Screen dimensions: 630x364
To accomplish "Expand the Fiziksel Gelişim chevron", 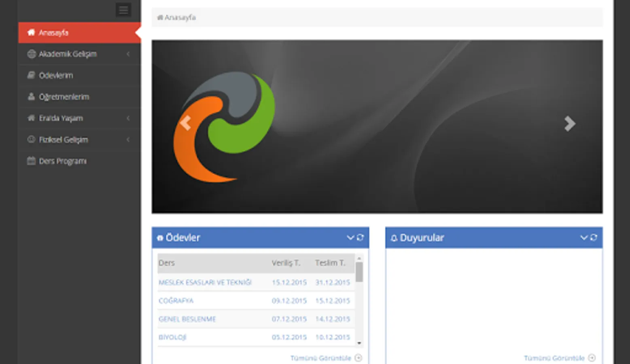I will (128, 140).
